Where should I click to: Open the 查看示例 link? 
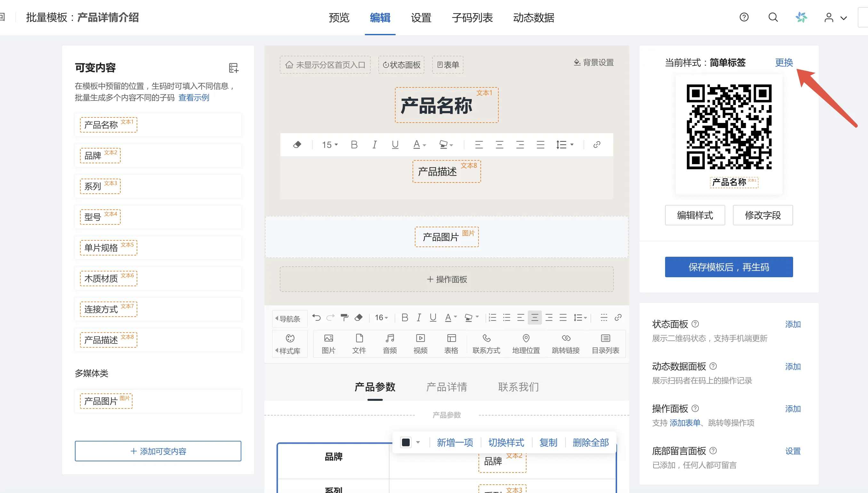pyautogui.click(x=194, y=98)
